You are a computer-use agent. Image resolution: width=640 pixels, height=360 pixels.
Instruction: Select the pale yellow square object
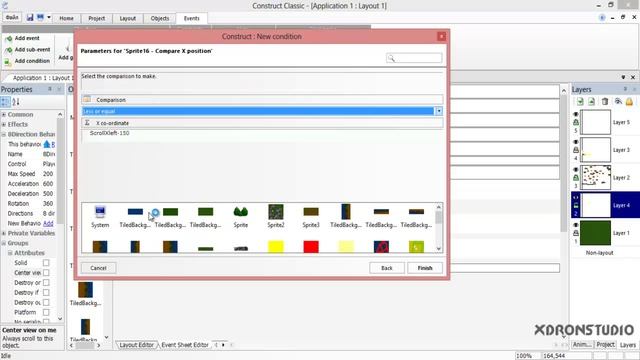346,247
